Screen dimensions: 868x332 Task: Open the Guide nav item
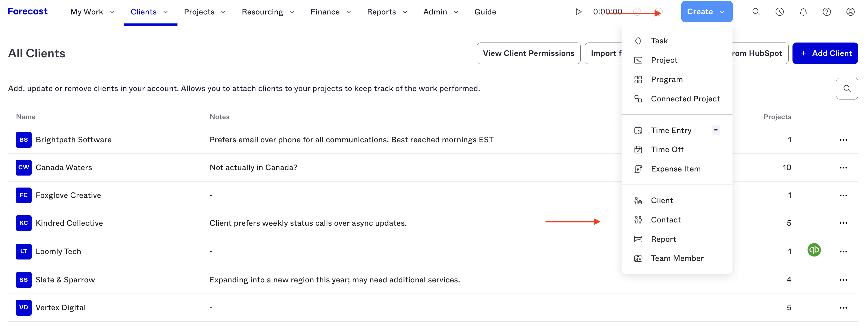click(485, 12)
